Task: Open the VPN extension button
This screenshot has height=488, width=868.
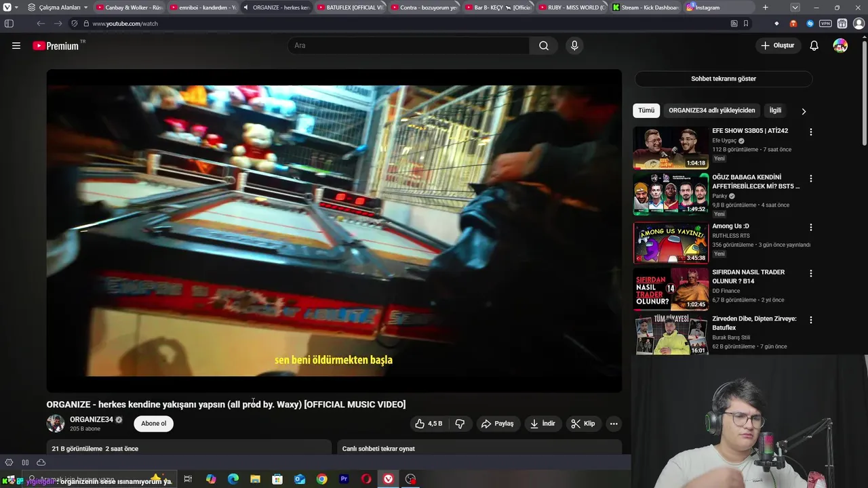Action: pyautogui.click(x=825, y=23)
